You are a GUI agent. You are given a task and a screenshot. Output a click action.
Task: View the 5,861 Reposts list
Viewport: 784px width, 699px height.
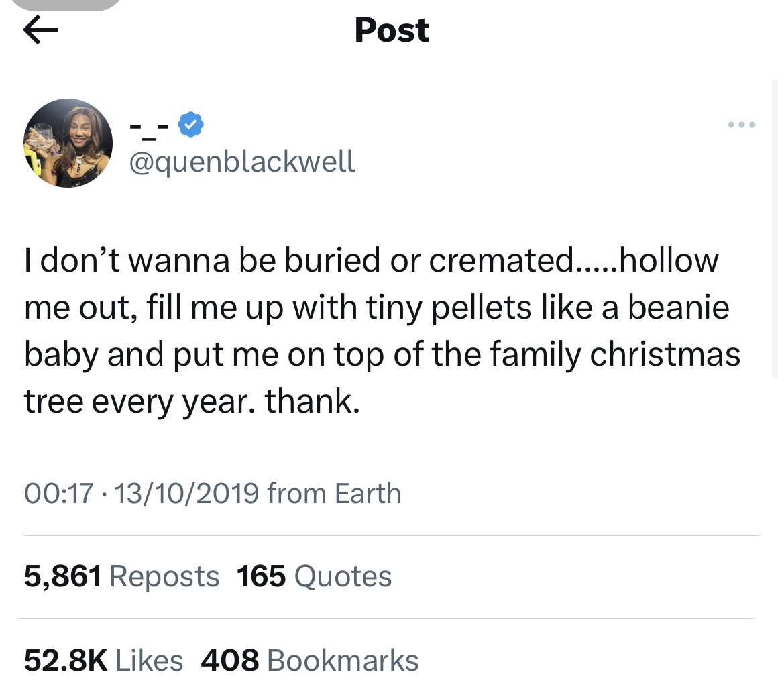[x=64, y=576]
